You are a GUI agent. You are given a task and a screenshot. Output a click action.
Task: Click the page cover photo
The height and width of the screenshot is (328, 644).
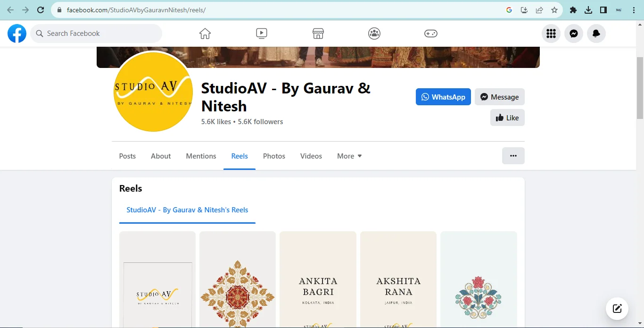point(318,57)
